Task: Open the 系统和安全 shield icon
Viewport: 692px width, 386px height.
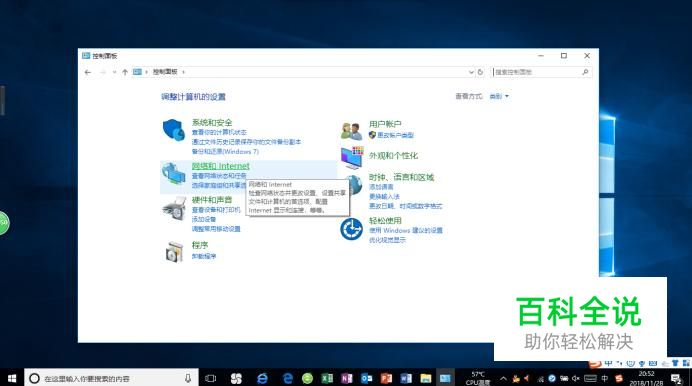Action: tap(173, 130)
